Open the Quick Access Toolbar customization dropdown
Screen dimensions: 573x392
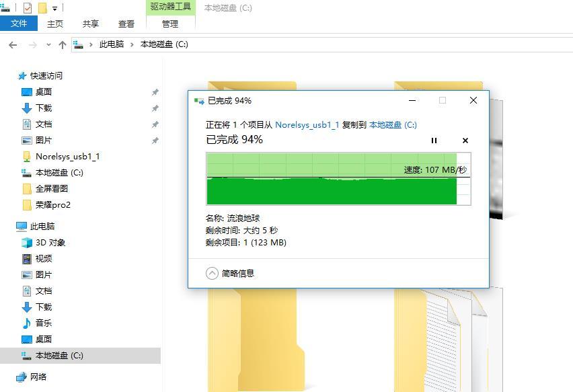click(54, 8)
